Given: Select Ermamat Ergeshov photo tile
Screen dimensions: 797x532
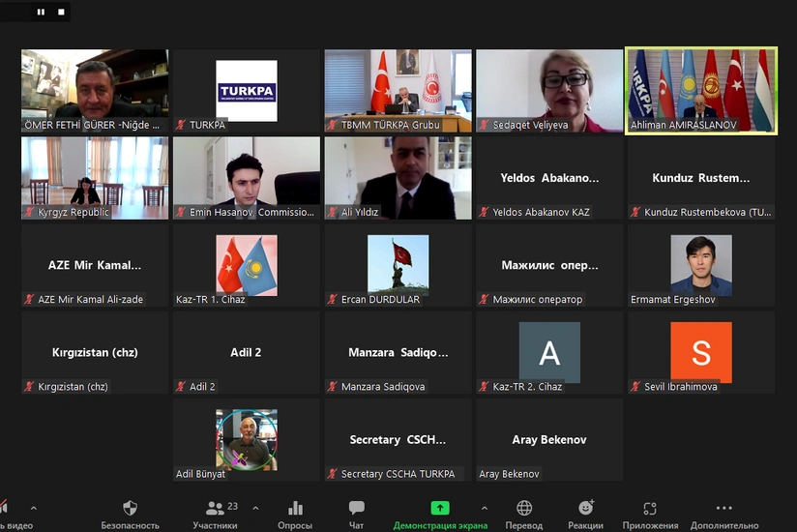Looking at the screenshot, I should coord(701,265).
